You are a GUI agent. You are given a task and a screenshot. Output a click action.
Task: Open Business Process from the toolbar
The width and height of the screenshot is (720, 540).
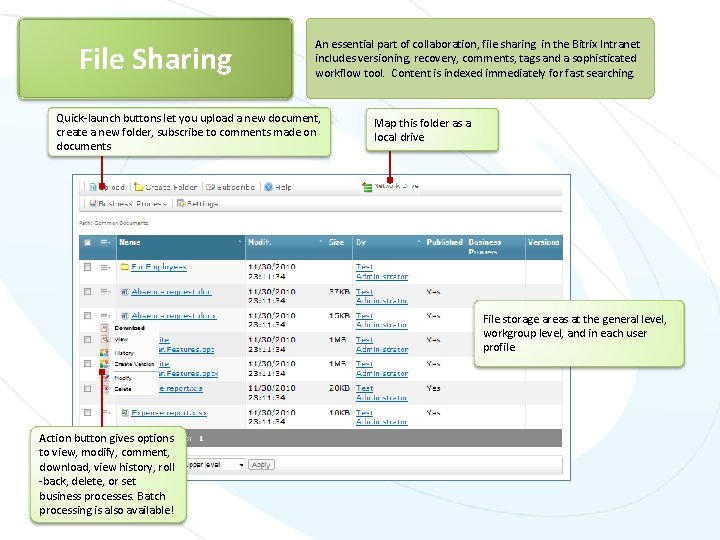point(127,203)
